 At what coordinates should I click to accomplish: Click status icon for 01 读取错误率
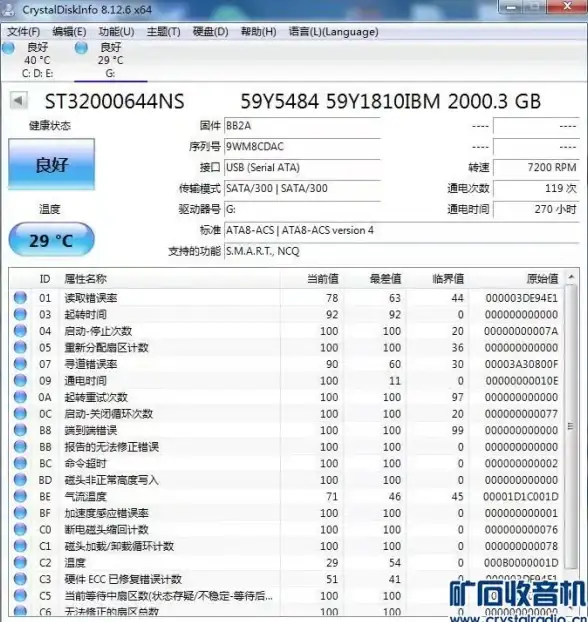coord(20,298)
